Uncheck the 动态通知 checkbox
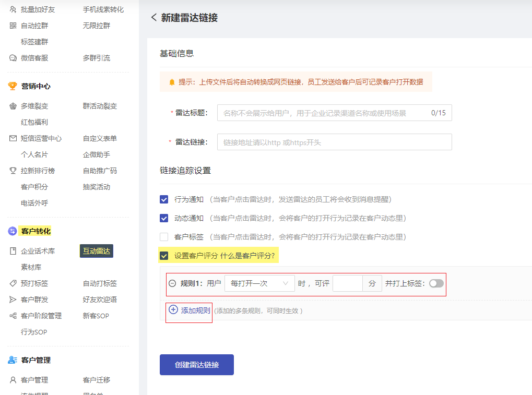The height and width of the screenshot is (395, 532). point(164,218)
